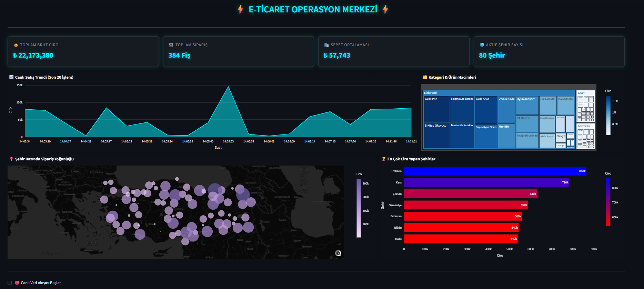Image resolution: width=644 pixels, height=289 pixels.
Task: Click the E-TİCARET OPERASYON MERKEZİ title
Action: 313,9
